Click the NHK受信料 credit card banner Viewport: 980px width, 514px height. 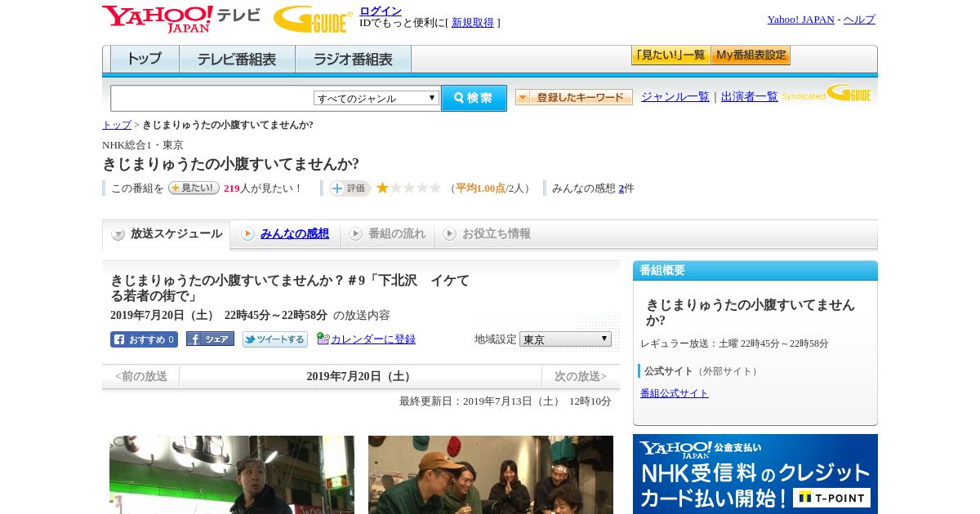755,474
